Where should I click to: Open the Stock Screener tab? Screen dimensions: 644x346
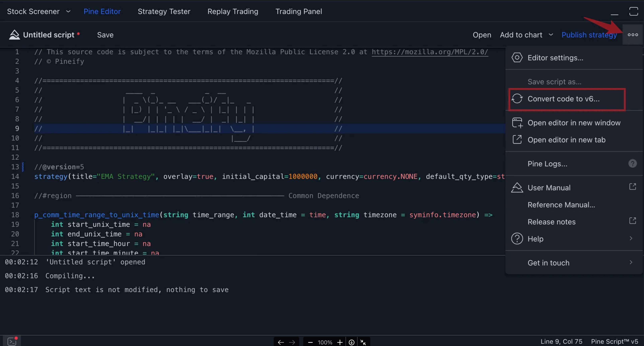33,12
